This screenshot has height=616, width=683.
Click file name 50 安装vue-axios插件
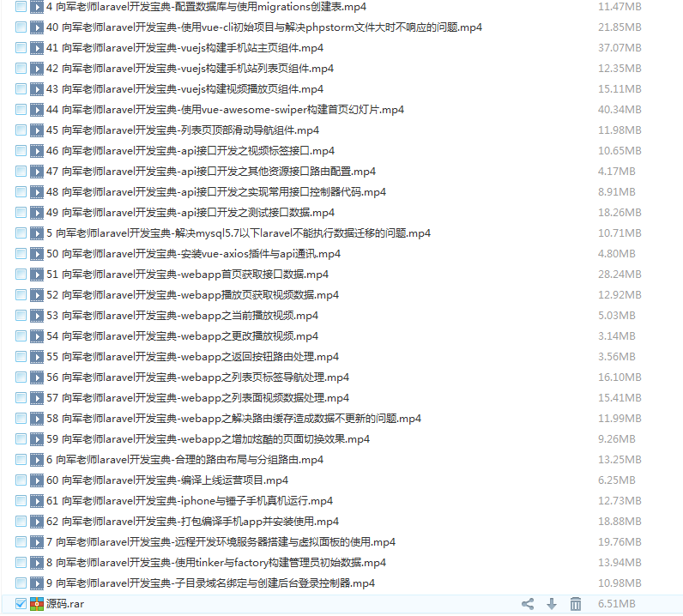(193, 254)
